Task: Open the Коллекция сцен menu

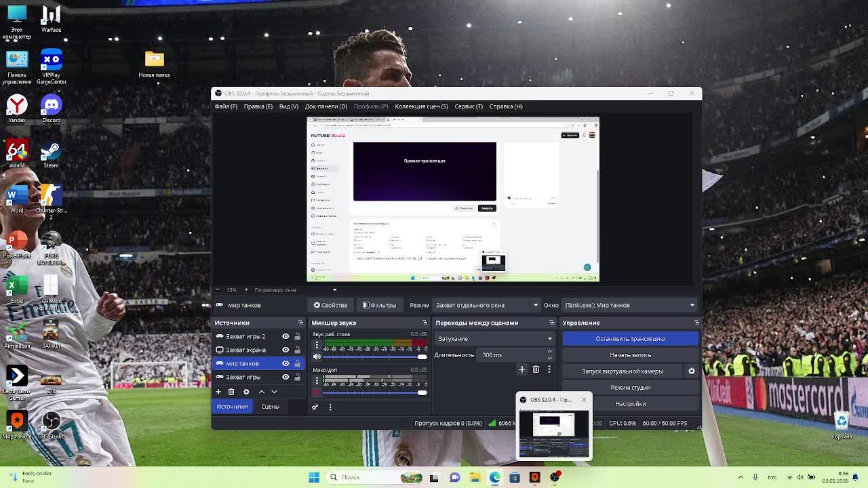Action: point(421,106)
